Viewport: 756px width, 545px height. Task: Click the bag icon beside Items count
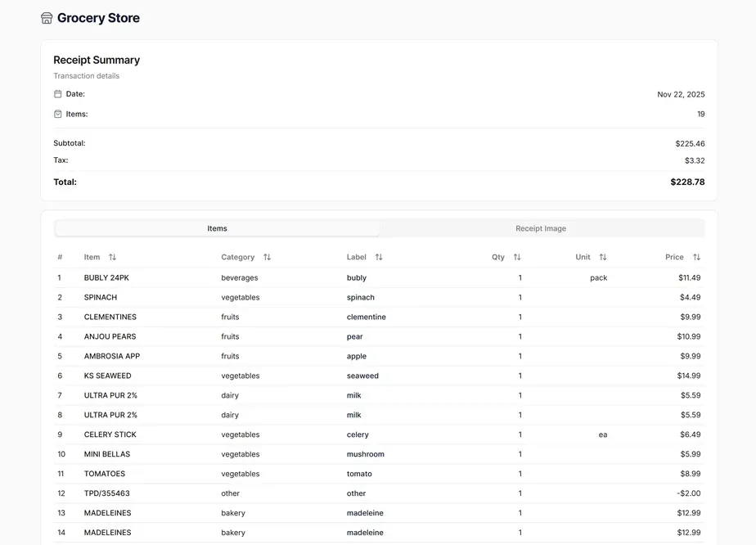(56, 114)
